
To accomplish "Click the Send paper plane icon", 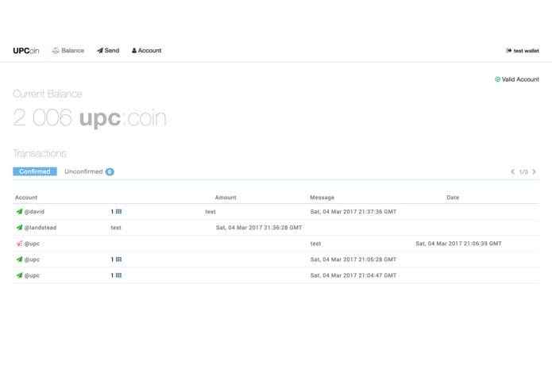I will click(100, 51).
